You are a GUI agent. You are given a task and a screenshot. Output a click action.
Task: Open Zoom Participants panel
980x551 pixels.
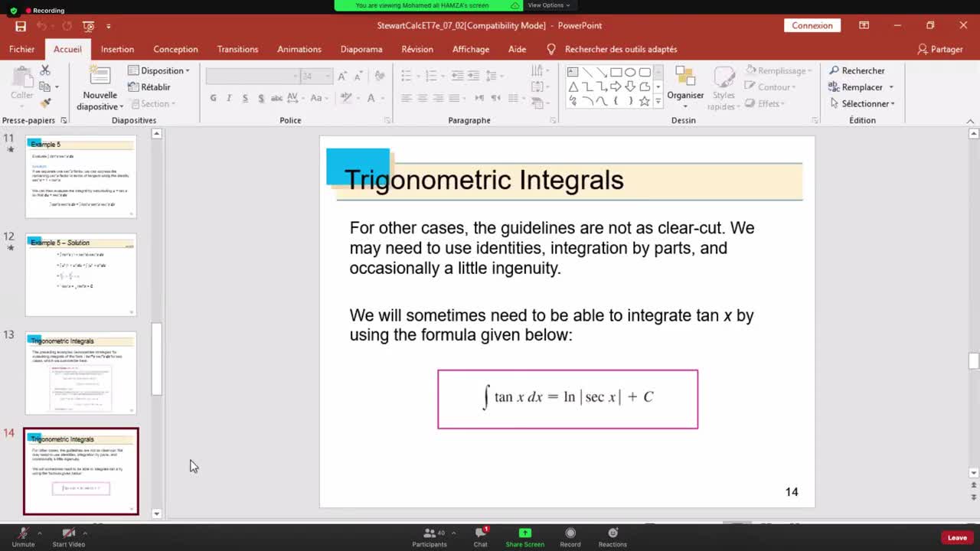(430, 537)
